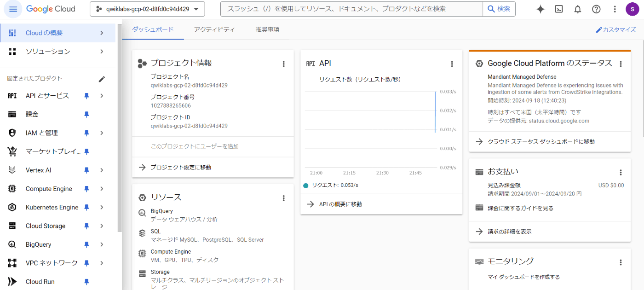The image size is (644, 290).
Task: Open 課金に関するガイドを見る link
Action: click(x=520, y=209)
